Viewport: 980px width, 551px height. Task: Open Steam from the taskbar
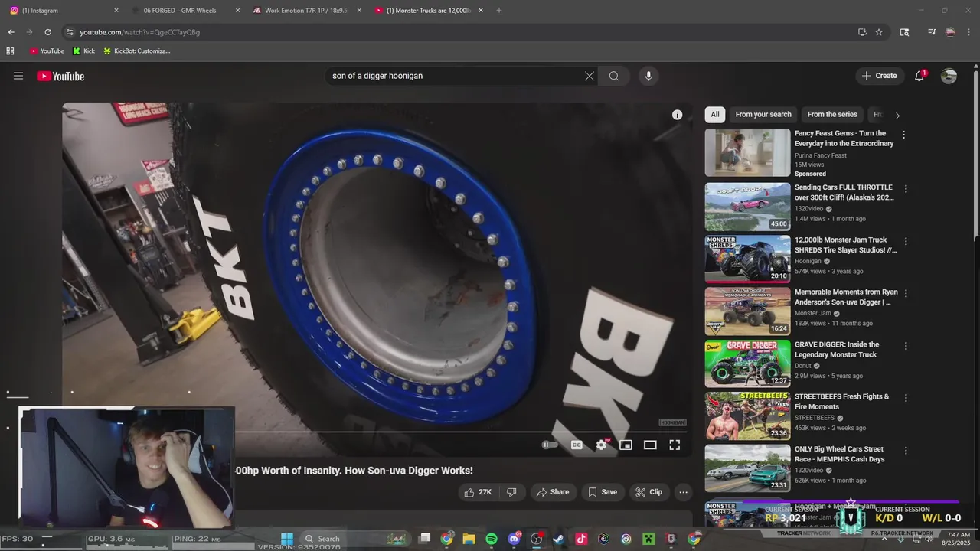[x=558, y=539]
